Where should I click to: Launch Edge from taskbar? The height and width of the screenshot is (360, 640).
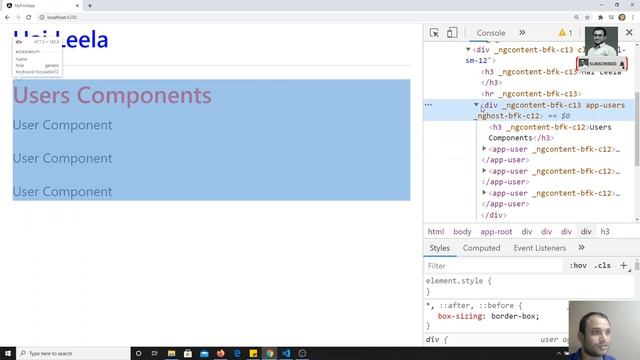237,353
